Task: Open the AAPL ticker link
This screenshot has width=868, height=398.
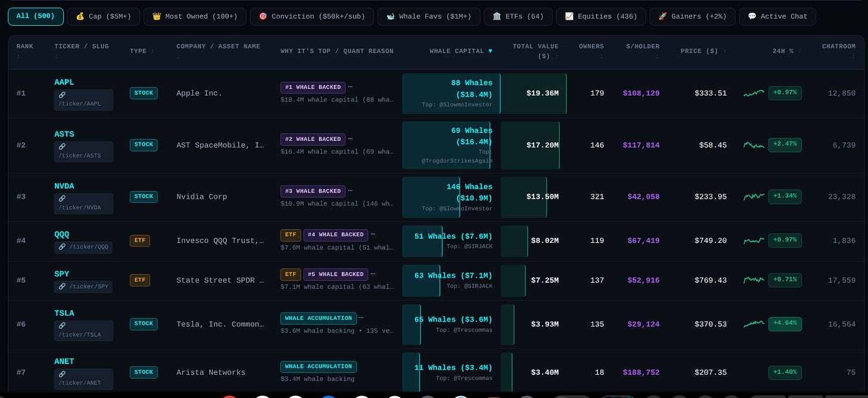Action: pos(64,82)
